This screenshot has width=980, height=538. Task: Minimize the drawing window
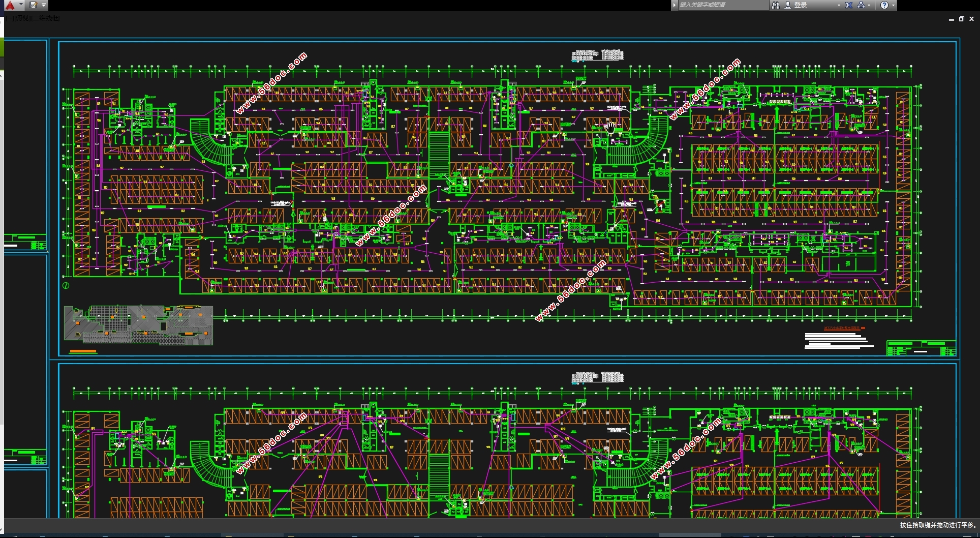(x=951, y=19)
